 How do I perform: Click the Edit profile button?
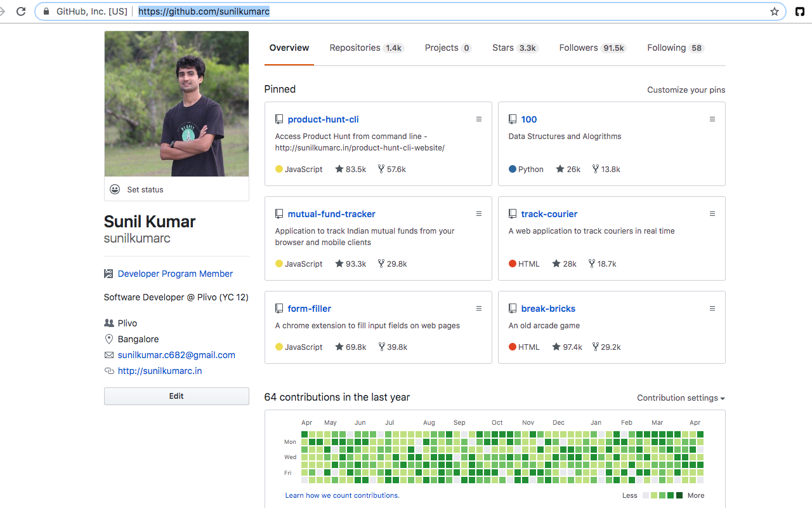pos(176,396)
